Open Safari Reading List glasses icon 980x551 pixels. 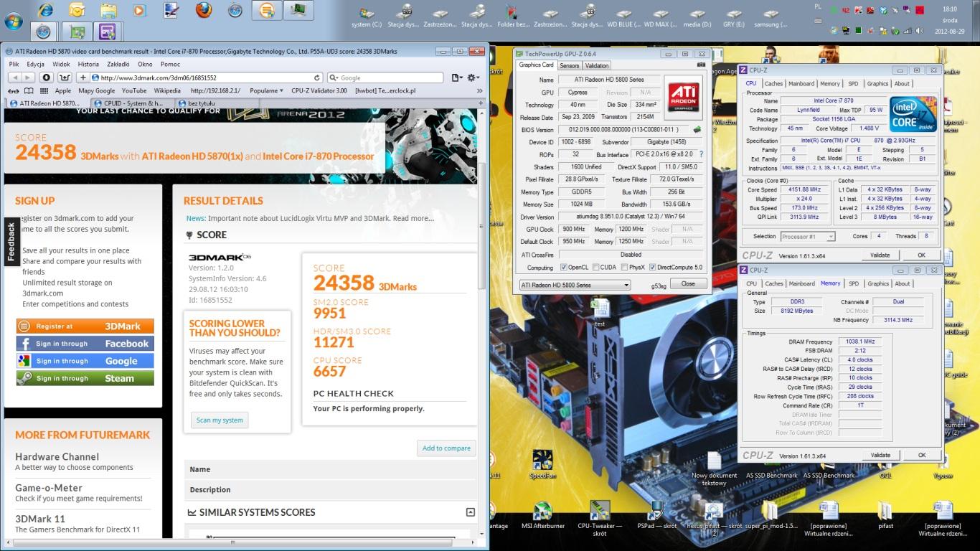(x=12, y=91)
